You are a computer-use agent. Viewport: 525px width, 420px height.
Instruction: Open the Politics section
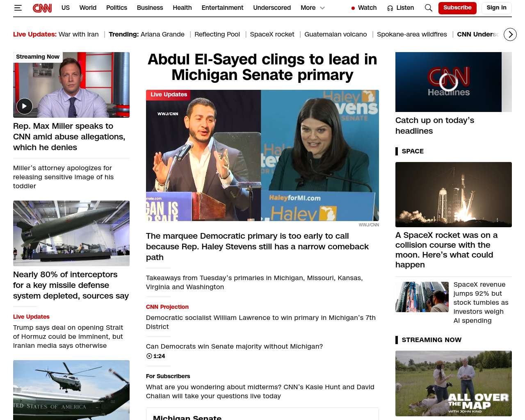pyautogui.click(x=116, y=8)
